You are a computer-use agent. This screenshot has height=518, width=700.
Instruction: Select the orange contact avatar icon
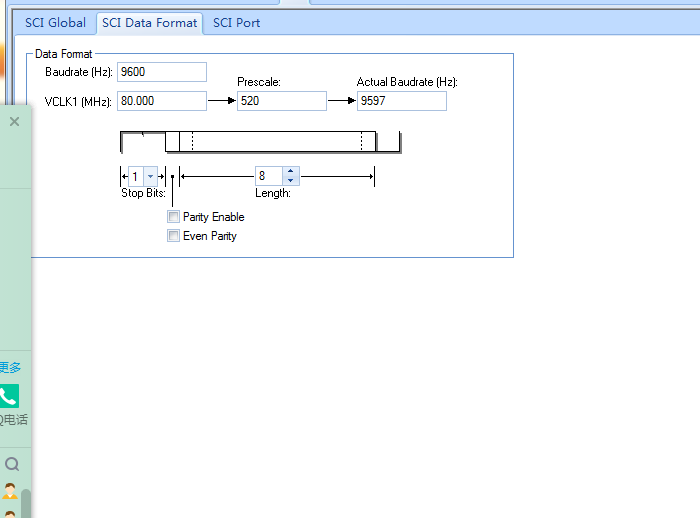click(x=10, y=491)
